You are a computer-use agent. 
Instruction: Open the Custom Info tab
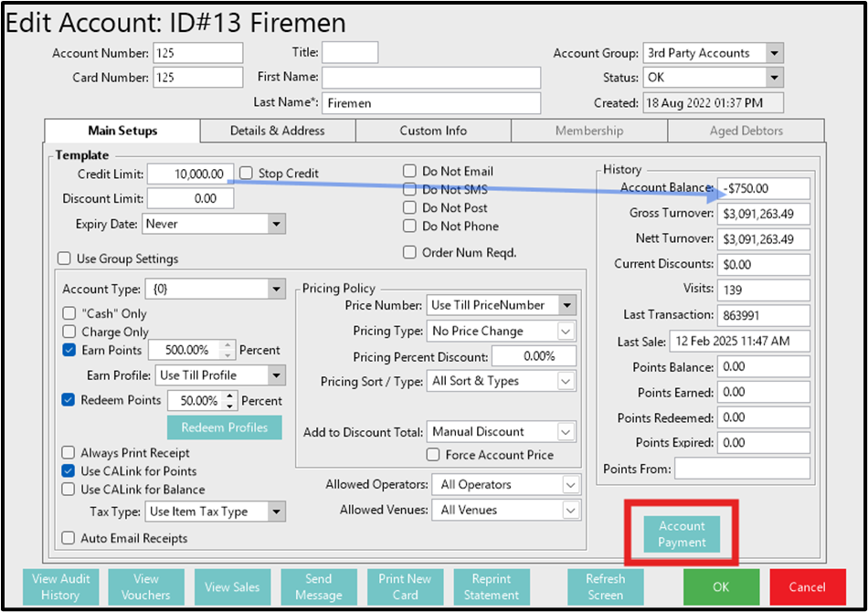(x=433, y=131)
